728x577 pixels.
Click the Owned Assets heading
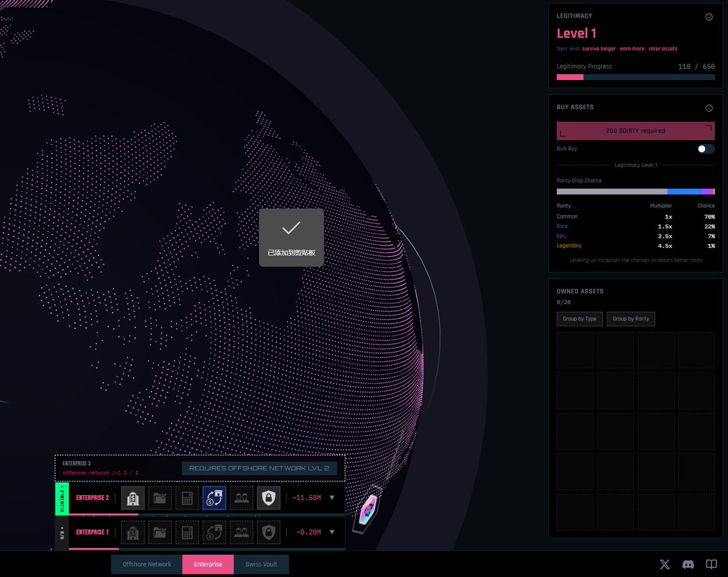click(580, 291)
